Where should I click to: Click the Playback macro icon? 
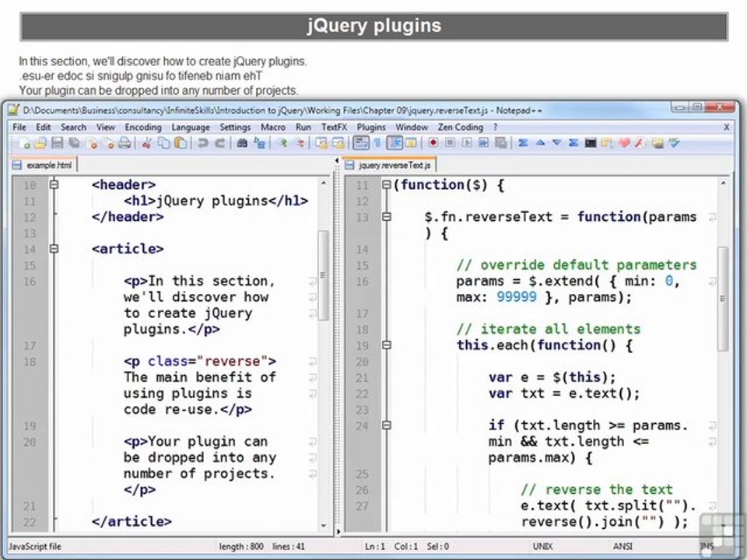click(x=467, y=143)
